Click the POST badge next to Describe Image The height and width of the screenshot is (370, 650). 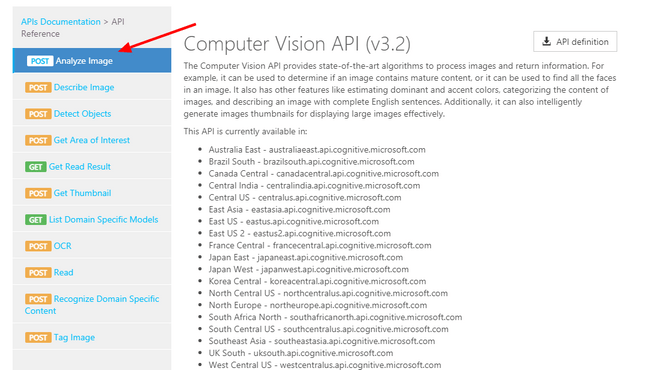38,87
